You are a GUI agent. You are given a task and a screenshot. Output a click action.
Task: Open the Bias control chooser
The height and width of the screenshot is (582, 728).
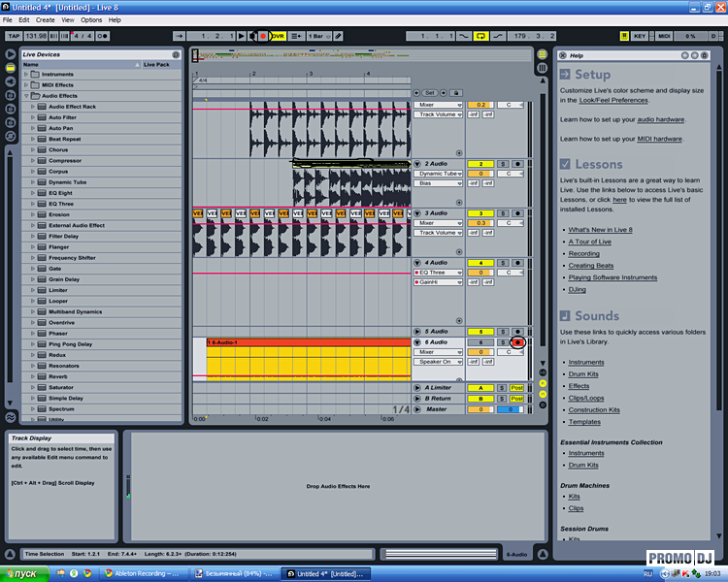439,183
